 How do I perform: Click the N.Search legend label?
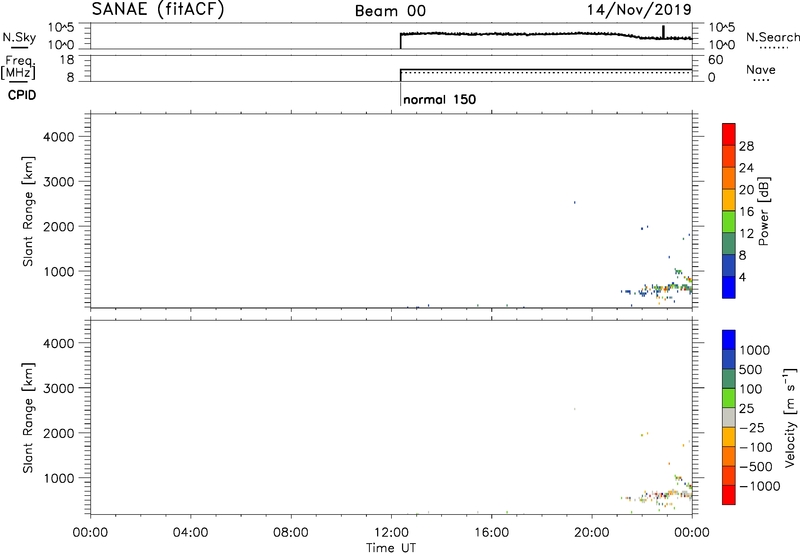(773, 37)
